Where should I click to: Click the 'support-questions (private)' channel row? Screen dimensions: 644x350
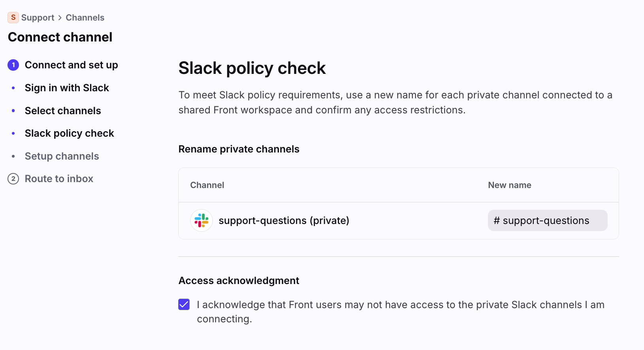[284, 220]
